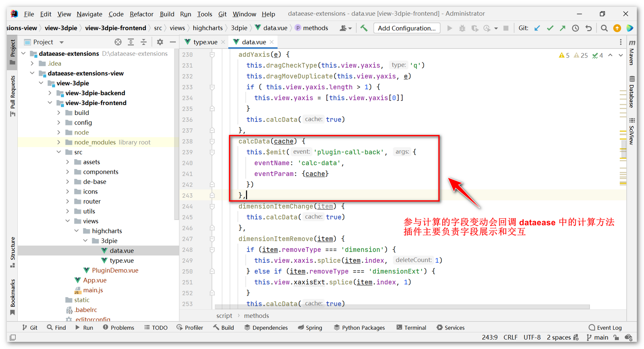Open the SciView side tool window

tap(632, 131)
